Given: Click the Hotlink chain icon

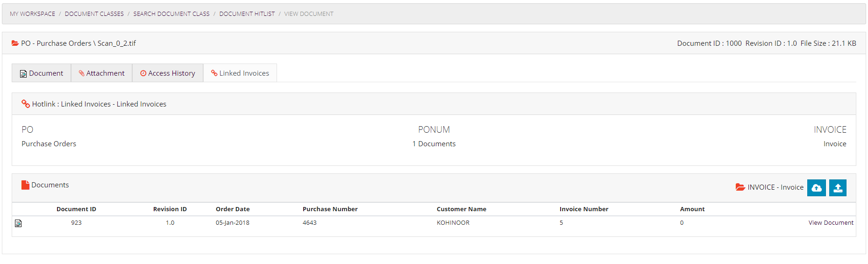Looking at the screenshot, I should [x=26, y=104].
